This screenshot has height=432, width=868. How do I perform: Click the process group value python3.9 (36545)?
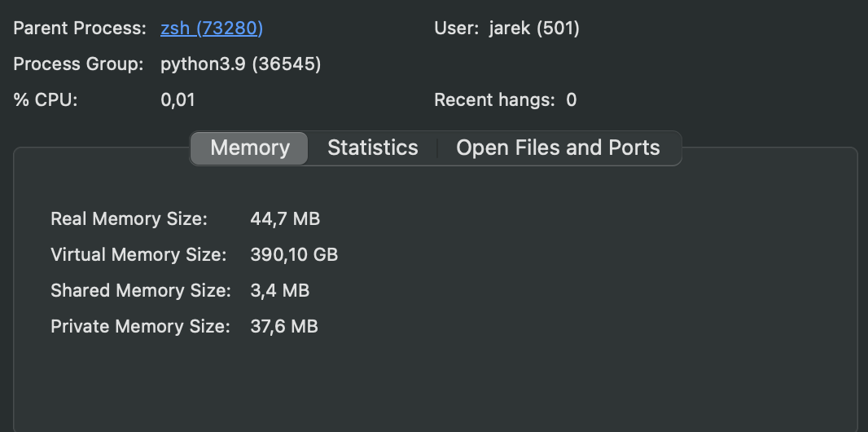[241, 64]
